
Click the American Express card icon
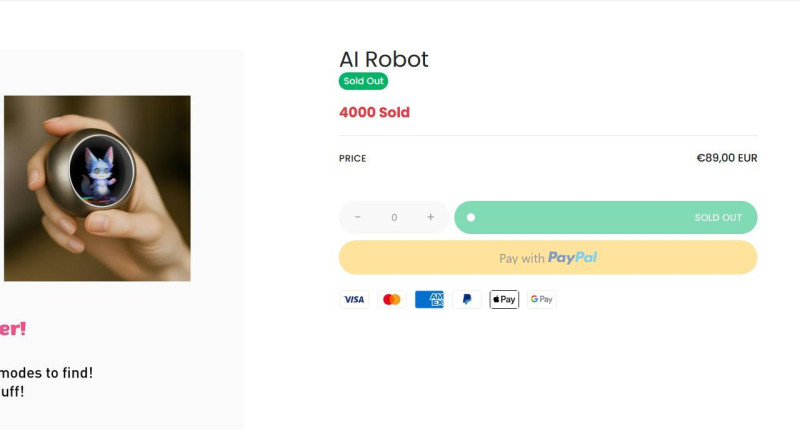point(429,299)
